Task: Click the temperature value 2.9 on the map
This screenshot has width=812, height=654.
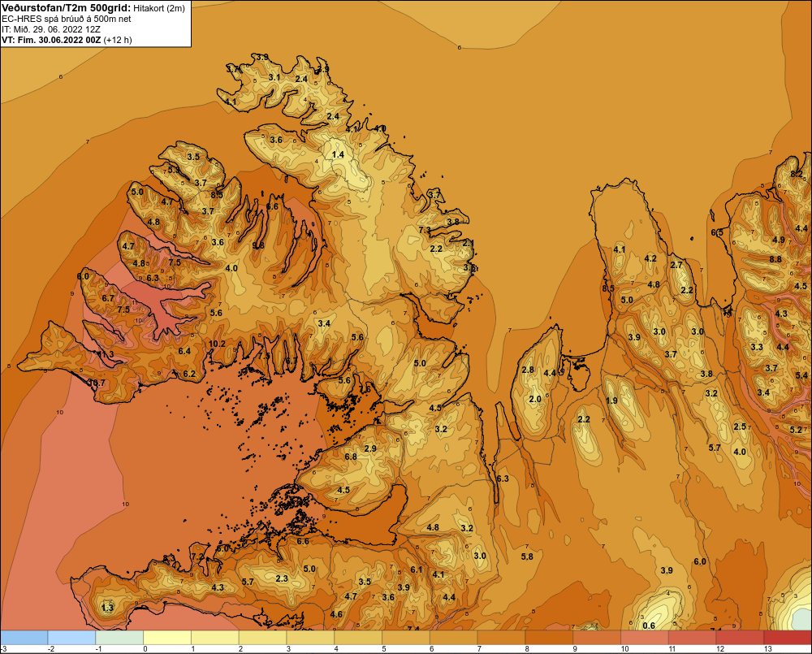Action: [x=370, y=448]
